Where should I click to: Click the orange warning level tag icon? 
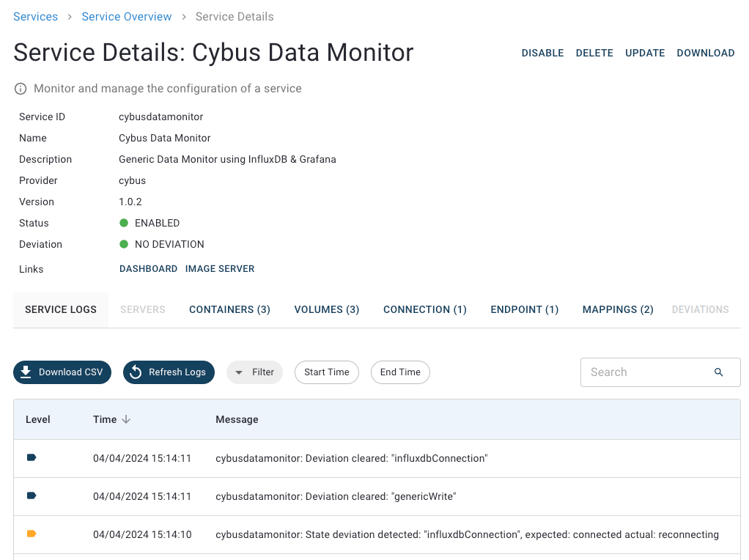tap(32, 534)
